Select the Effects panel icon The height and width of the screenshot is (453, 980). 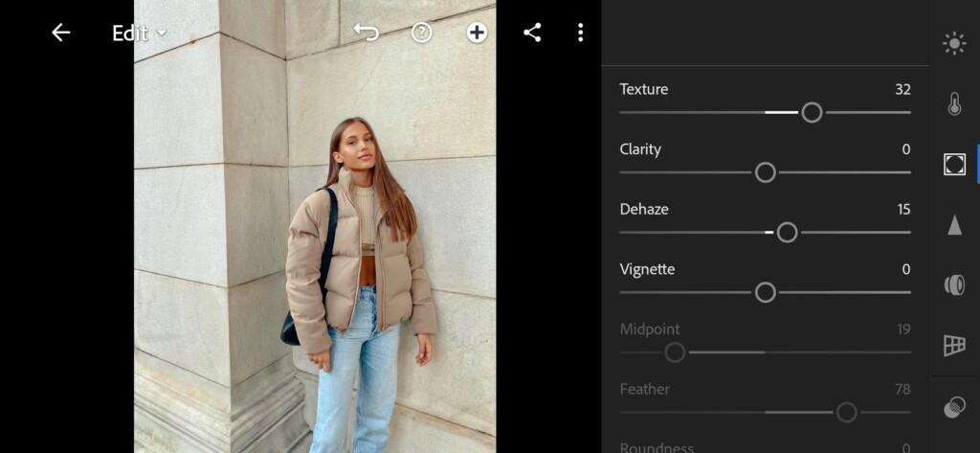tap(954, 164)
